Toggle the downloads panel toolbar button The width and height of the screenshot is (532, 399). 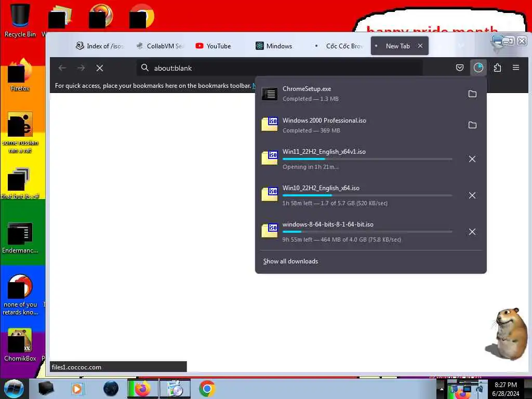[x=478, y=68]
